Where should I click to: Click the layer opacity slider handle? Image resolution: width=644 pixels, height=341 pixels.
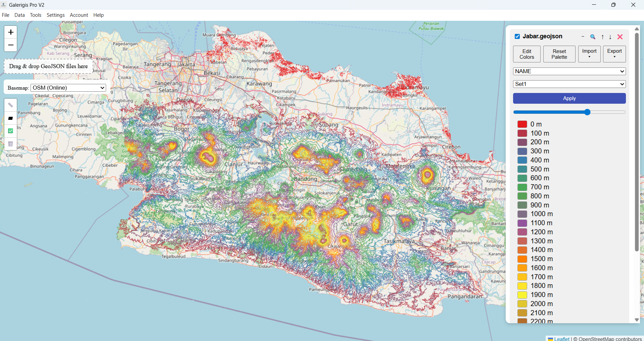tap(587, 112)
